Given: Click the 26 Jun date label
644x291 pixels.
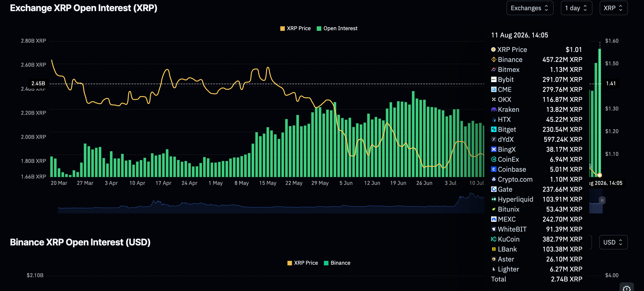Looking at the screenshot, I should pos(424,183).
